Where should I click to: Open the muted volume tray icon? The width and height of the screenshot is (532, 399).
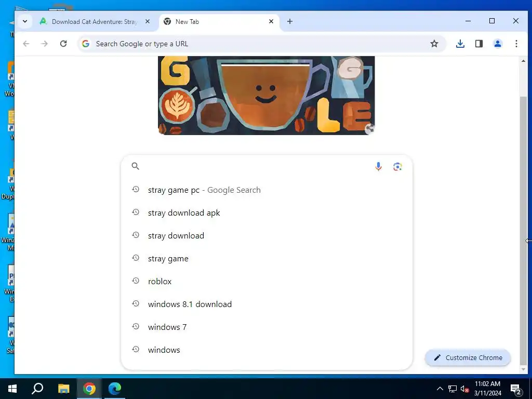[465, 389]
